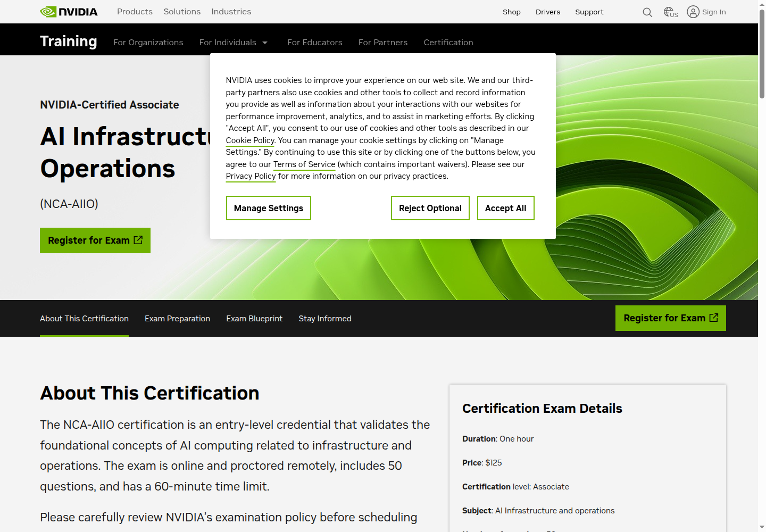The height and width of the screenshot is (532, 766).
Task: Click Register for Exam in the dark bar
Action: 671,318
